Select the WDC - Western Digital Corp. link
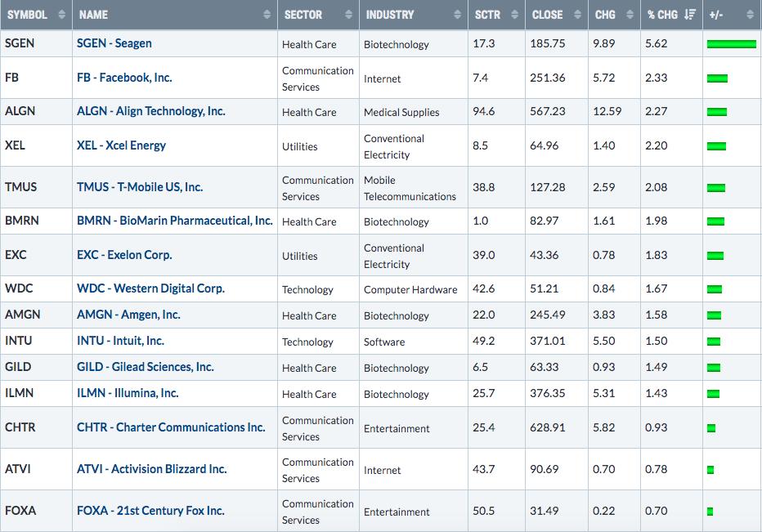 coord(150,288)
